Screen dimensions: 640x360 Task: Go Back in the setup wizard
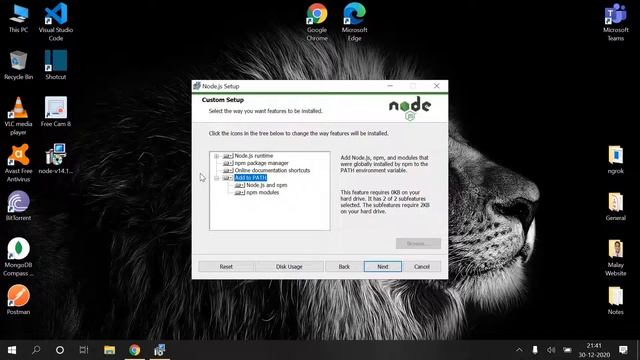click(344, 267)
